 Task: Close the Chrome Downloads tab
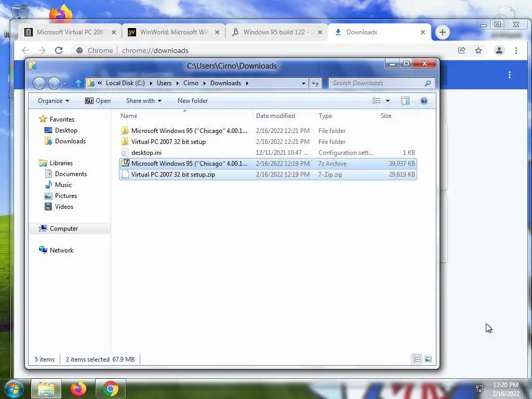(x=423, y=32)
